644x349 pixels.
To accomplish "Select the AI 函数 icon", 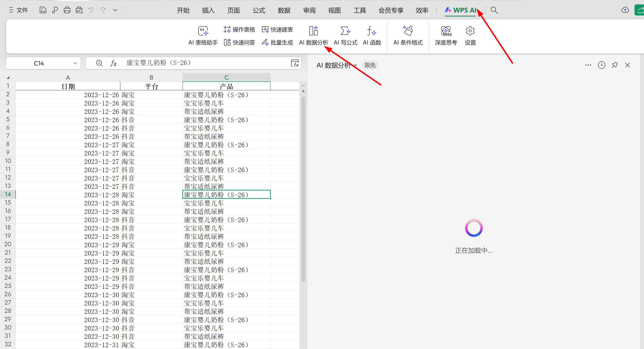I will (x=371, y=31).
